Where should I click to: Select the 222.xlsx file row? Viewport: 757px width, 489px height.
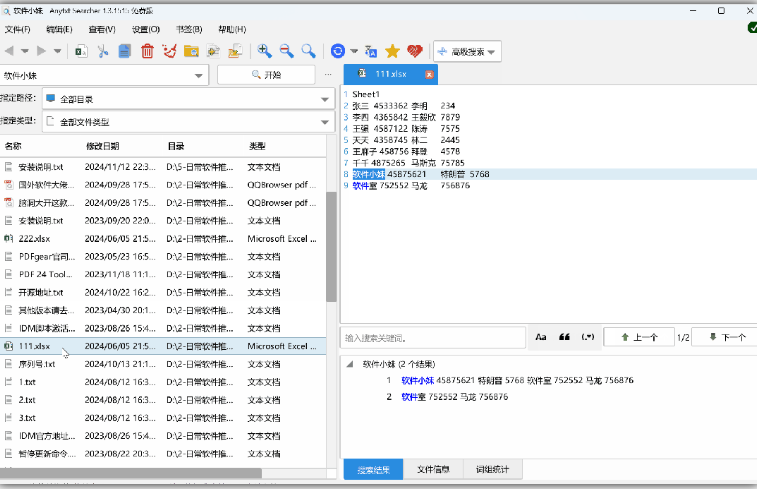[x=163, y=238]
